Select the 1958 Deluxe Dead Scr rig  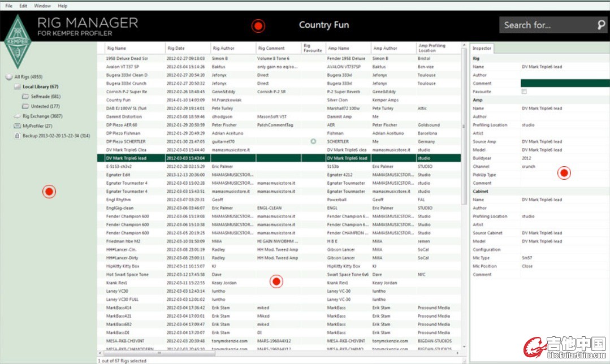click(279, 58)
